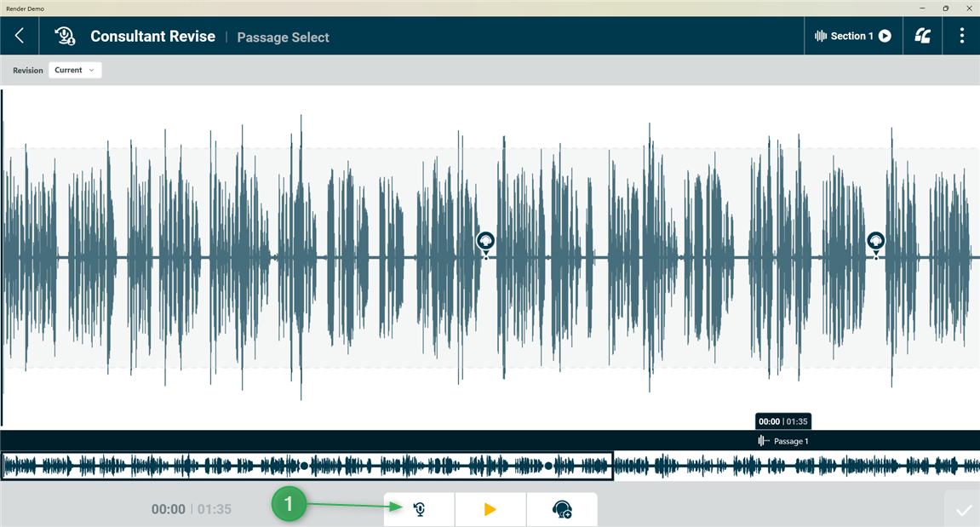Click the Section 1 waveform icon

click(821, 36)
